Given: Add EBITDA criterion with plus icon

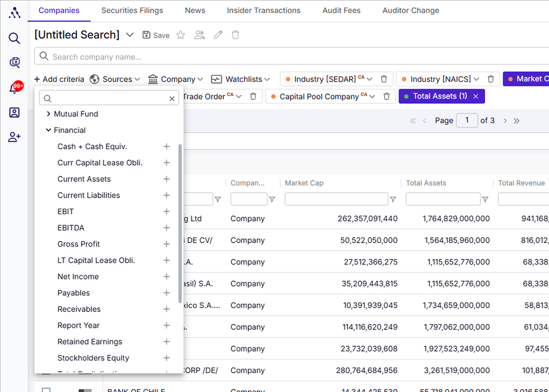Looking at the screenshot, I should click(167, 228).
